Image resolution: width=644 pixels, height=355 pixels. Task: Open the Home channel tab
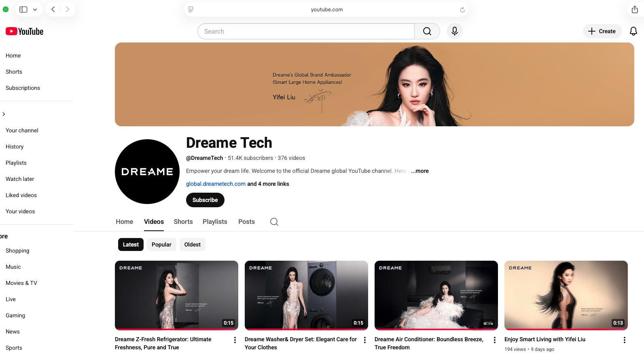click(x=124, y=222)
